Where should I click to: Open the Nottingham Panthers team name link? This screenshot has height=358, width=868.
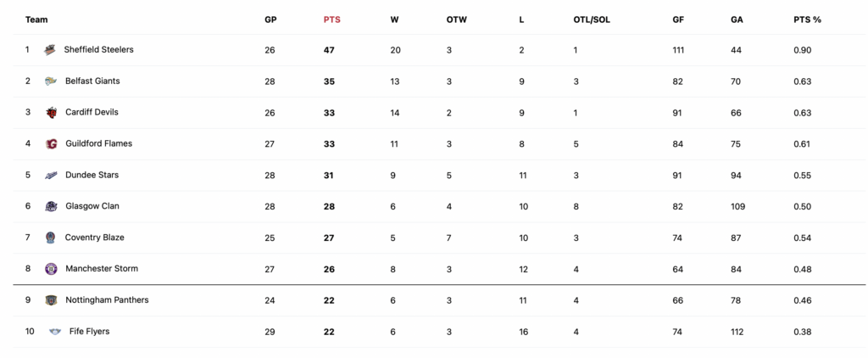point(107,299)
